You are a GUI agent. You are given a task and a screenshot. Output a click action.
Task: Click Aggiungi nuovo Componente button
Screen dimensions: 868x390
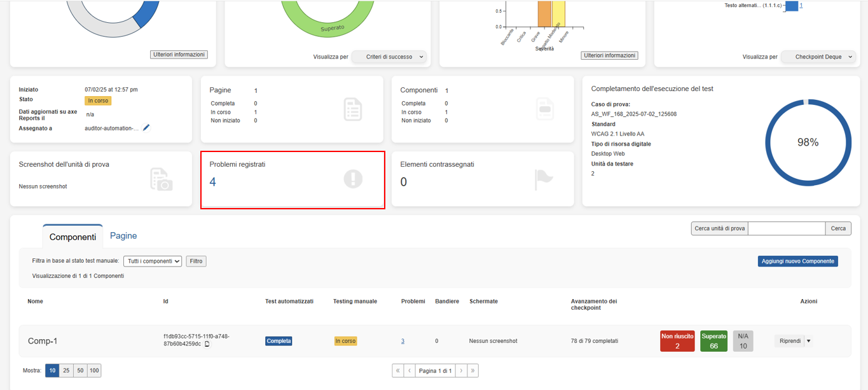click(x=797, y=261)
